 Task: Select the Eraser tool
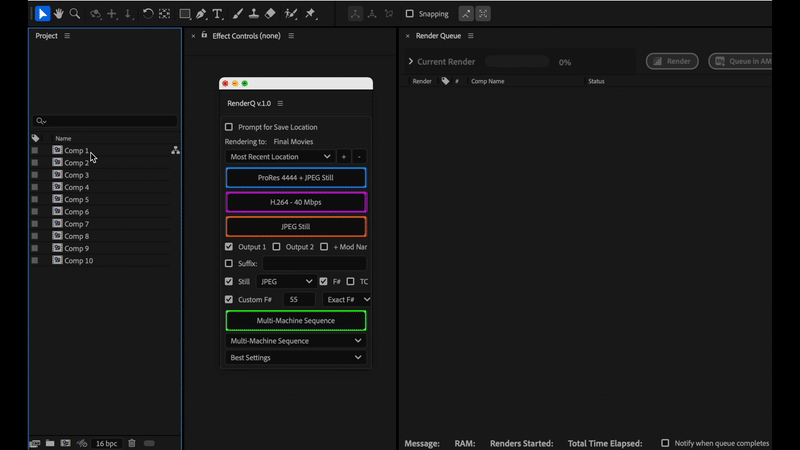pyautogui.click(x=270, y=14)
